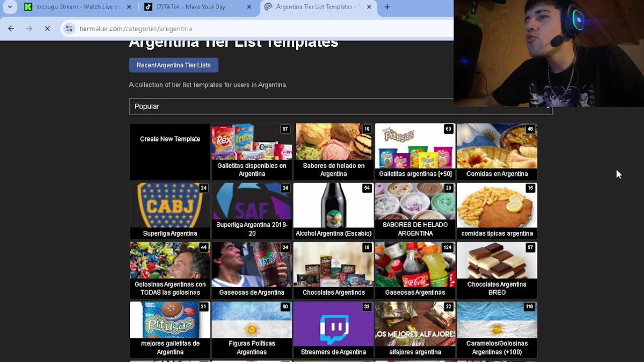
Task: Close the erosugu Stream tab
Action: coord(129,7)
